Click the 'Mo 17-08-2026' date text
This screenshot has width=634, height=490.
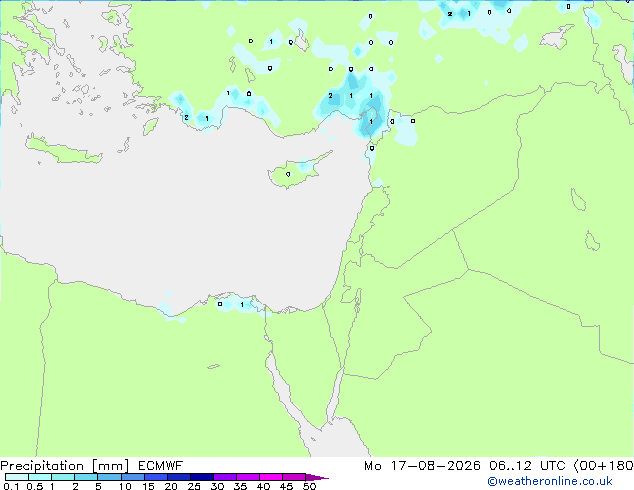click(422, 466)
